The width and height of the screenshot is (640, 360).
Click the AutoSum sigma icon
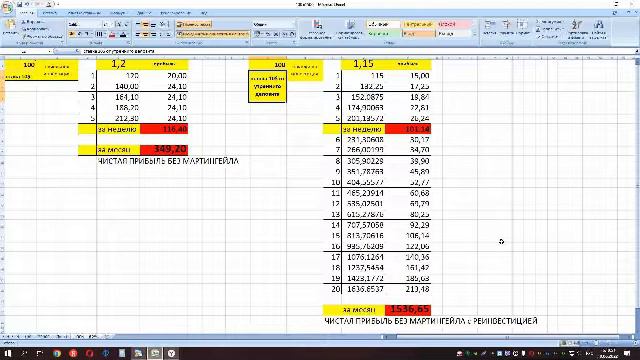(x=539, y=22)
